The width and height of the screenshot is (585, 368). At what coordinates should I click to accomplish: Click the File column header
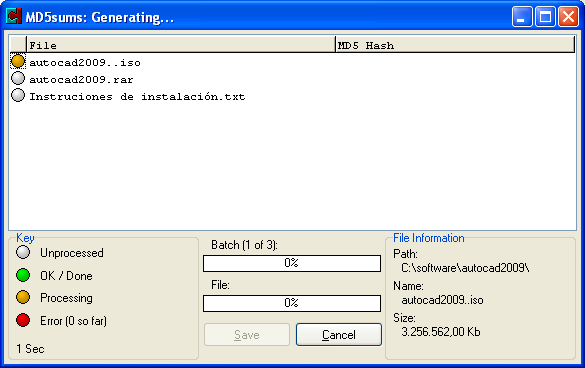coord(181,45)
